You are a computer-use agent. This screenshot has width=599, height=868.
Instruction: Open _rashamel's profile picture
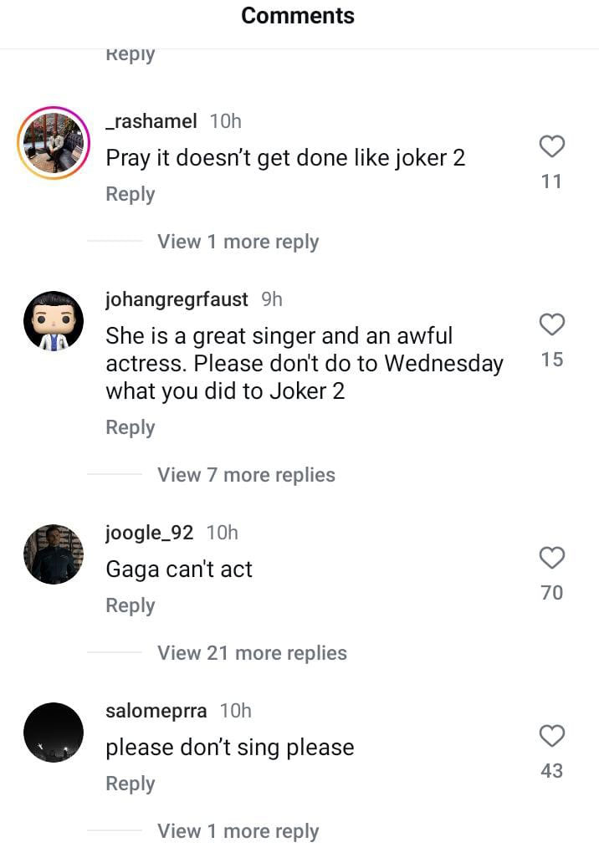(x=54, y=143)
